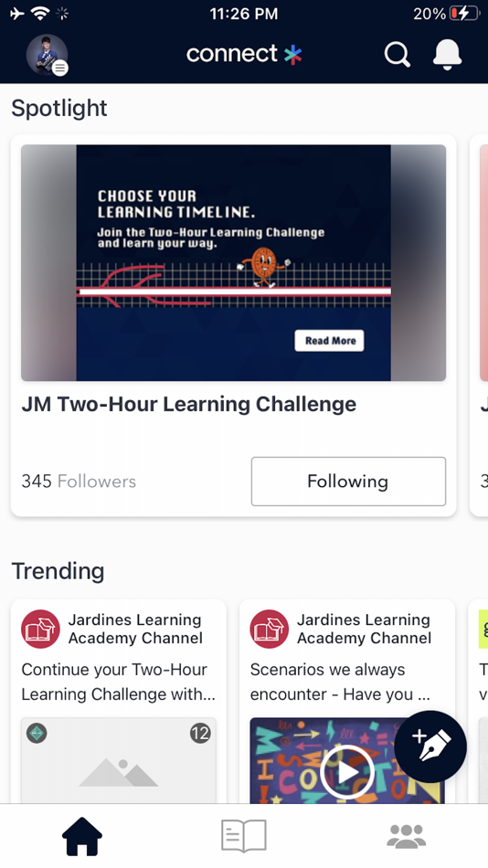Screen dimensions: 488x868
Task: Tap the 345 Followers count
Action: pos(79,481)
